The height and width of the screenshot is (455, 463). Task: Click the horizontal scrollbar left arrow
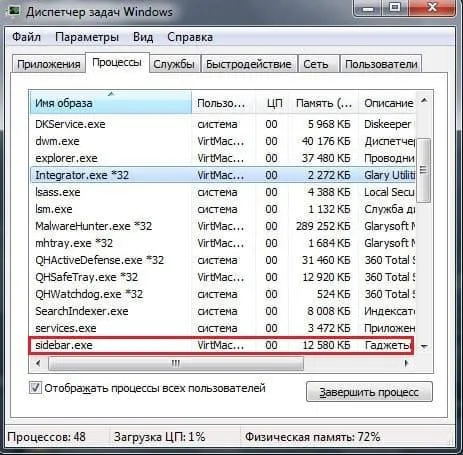[38, 363]
